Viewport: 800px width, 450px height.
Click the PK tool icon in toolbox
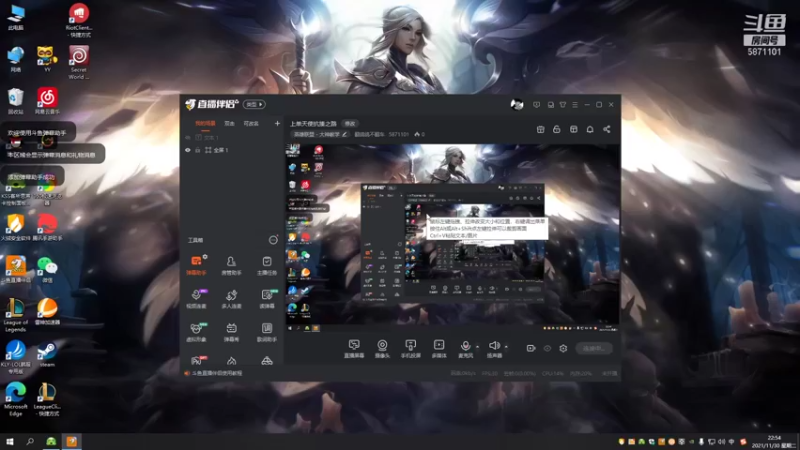pos(196,361)
